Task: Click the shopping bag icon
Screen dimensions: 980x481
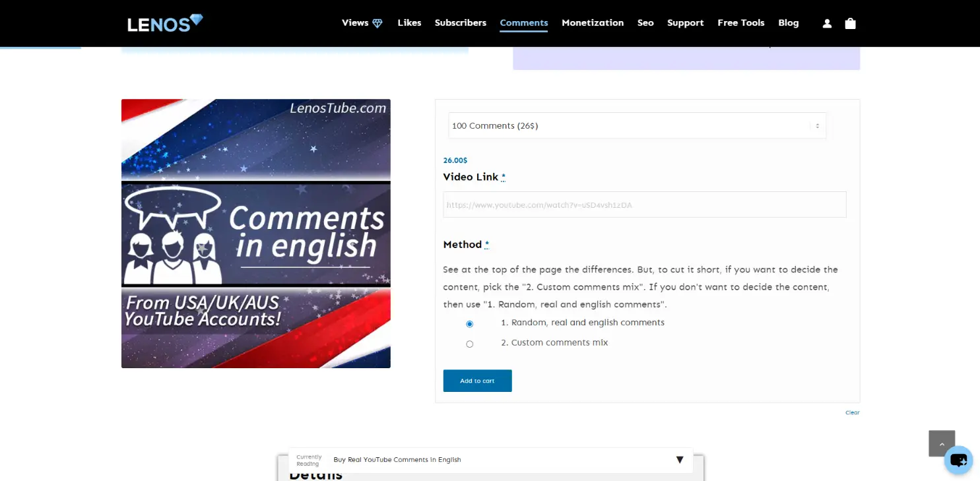Action: pyautogui.click(x=850, y=23)
